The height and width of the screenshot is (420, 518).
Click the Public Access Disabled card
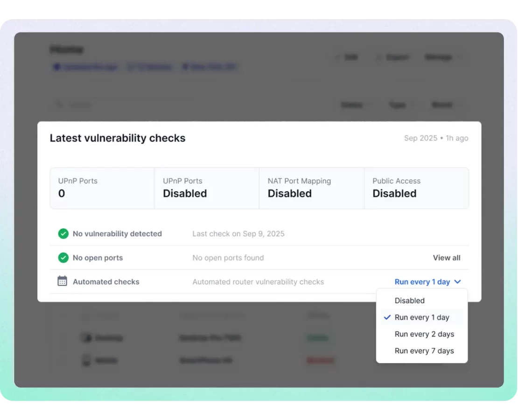pyautogui.click(x=416, y=188)
